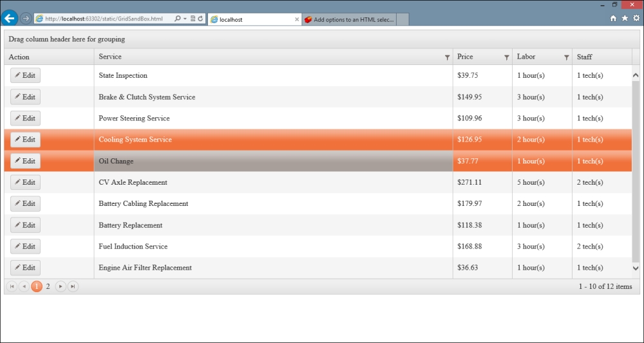Click the $271.11 price cell

[482, 182]
